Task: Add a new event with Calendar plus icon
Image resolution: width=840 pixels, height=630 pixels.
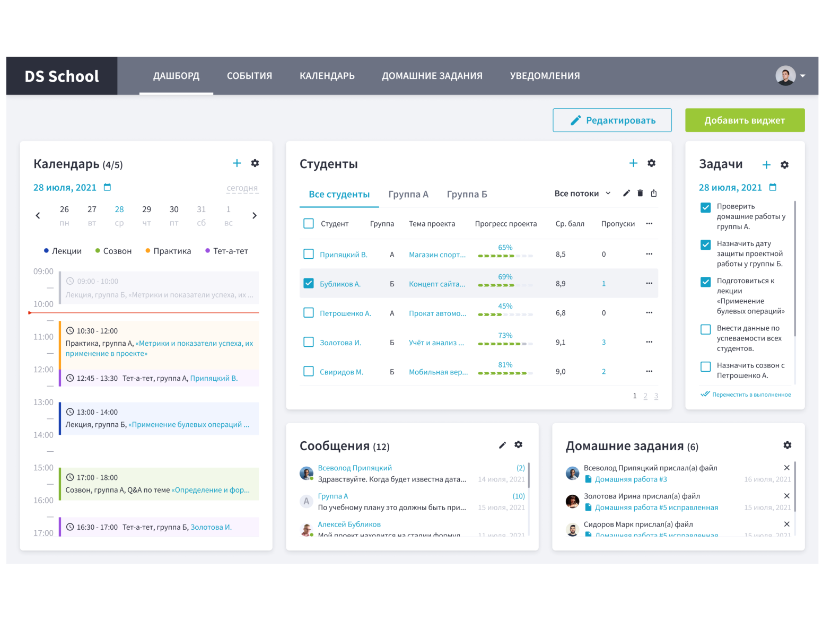Action: tap(237, 163)
